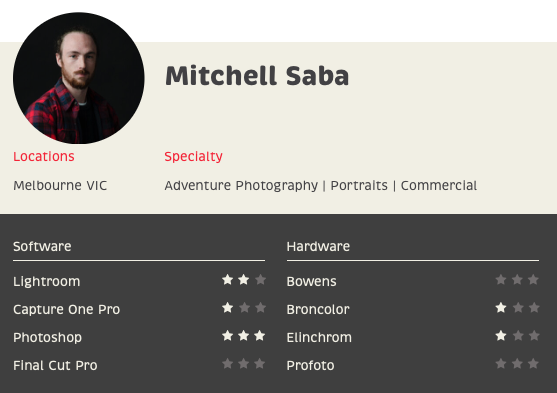Click Bowens first rating star
This screenshot has height=393, width=557.
(x=501, y=280)
